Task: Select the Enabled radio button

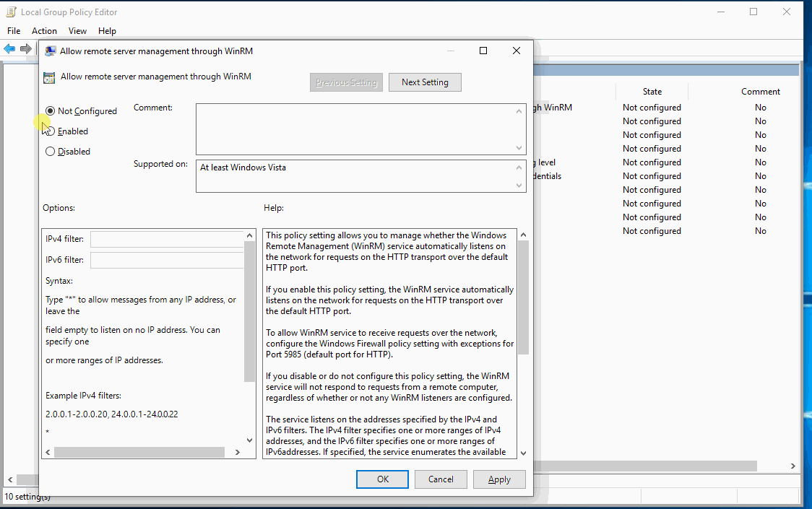Action: (x=49, y=131)
